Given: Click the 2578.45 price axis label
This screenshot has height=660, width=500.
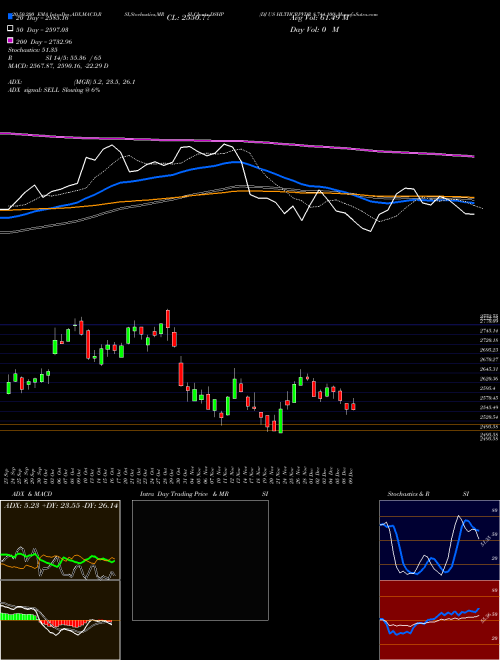Looking at the screenshot, I should click(489, 398).
